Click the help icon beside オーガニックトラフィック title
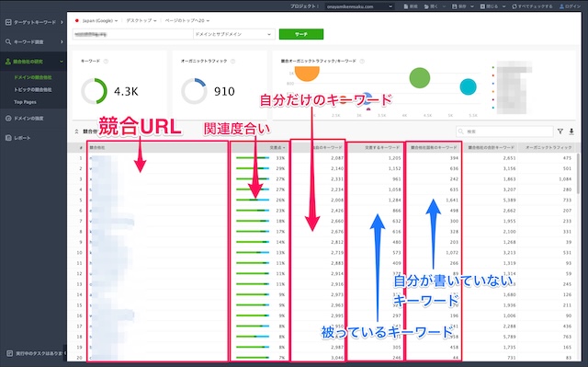This screenshot has width=588, height=367. tap(232, 61)
